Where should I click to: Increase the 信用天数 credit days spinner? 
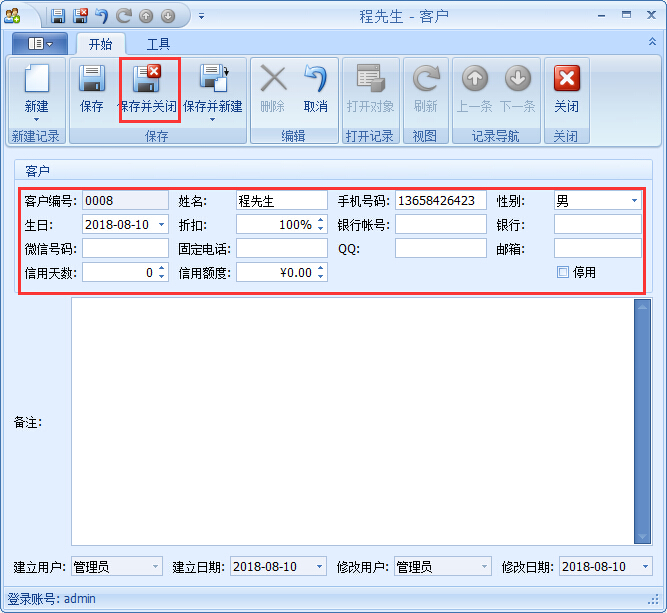(162, 268)
